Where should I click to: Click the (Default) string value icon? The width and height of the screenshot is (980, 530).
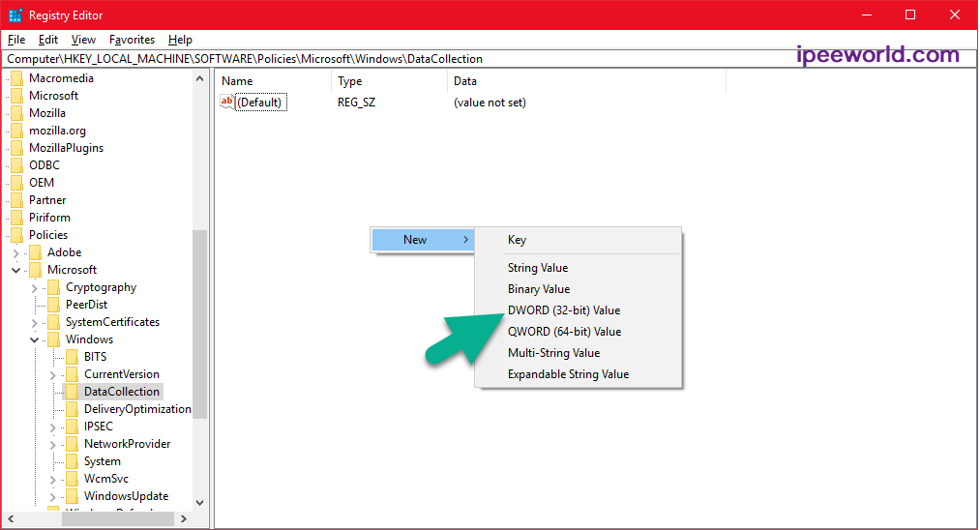pos(227,102)
